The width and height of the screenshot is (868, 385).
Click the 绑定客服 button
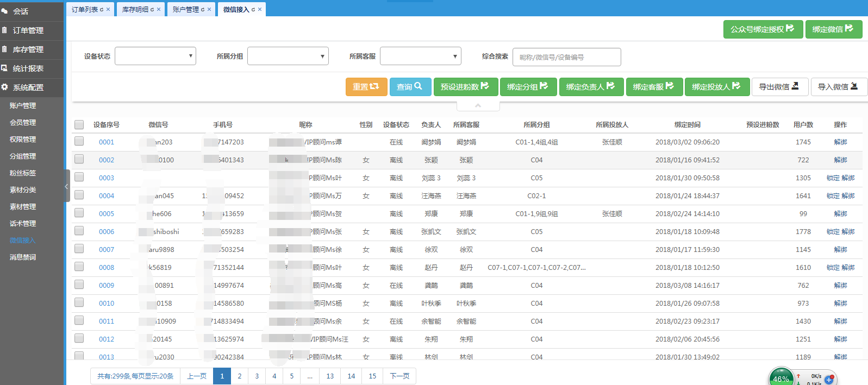(654, 87)
